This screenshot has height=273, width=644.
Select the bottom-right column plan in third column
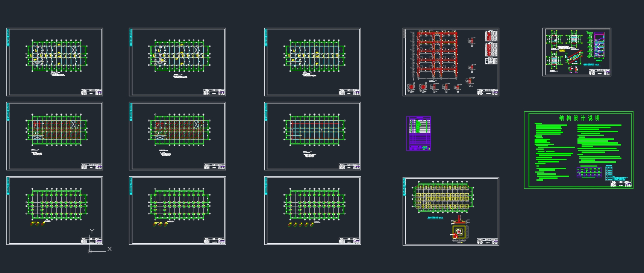(314, 205)
